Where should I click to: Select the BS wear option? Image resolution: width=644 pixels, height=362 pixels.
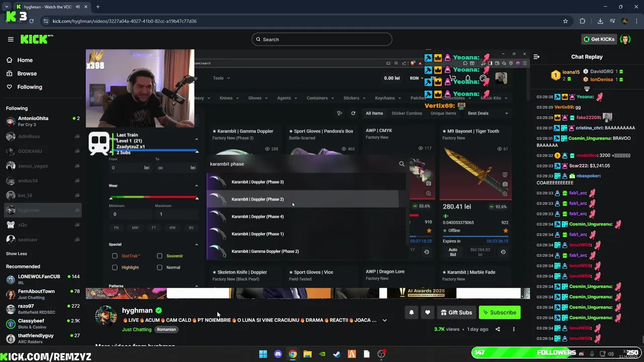tap(191, 228)
